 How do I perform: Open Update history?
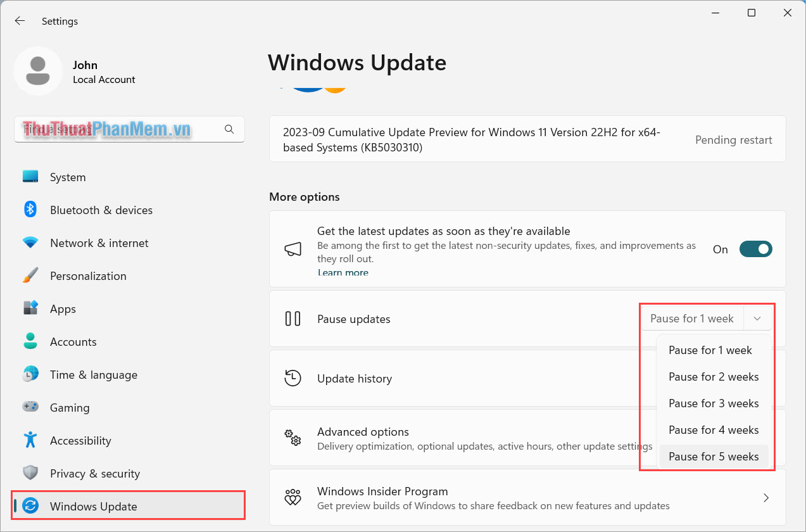pos(354,377)
